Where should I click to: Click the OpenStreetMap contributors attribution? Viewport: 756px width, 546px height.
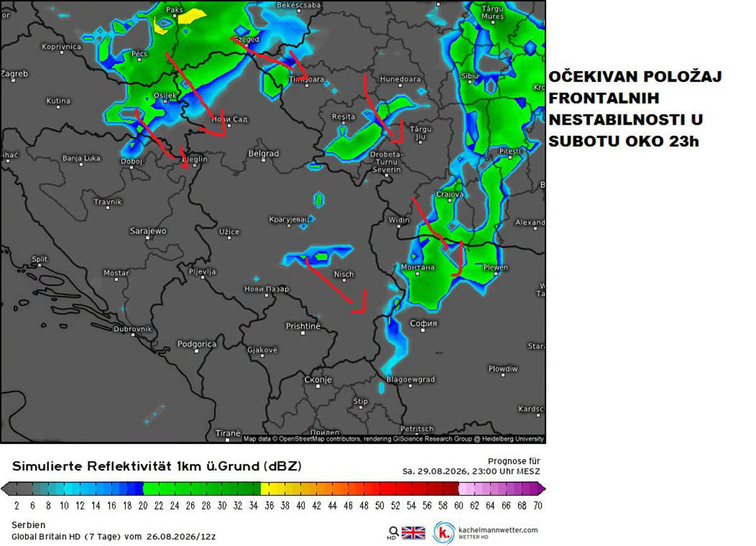(318, 439)
